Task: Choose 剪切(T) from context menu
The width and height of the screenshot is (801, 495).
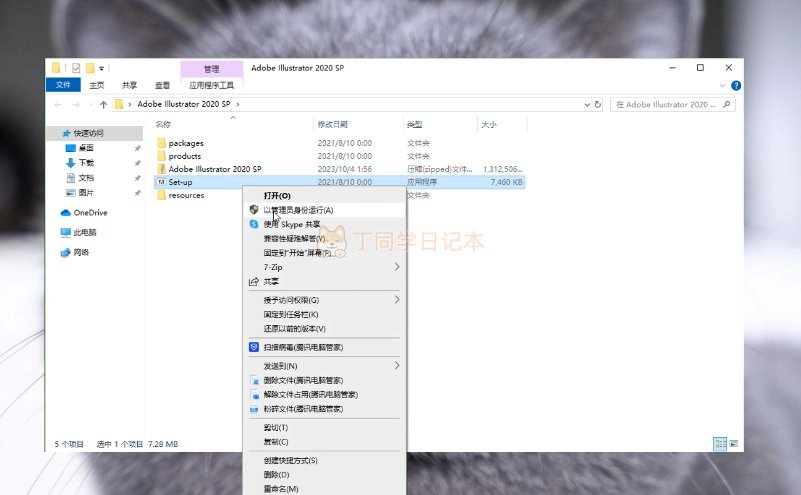Action: tap(325, 428)
